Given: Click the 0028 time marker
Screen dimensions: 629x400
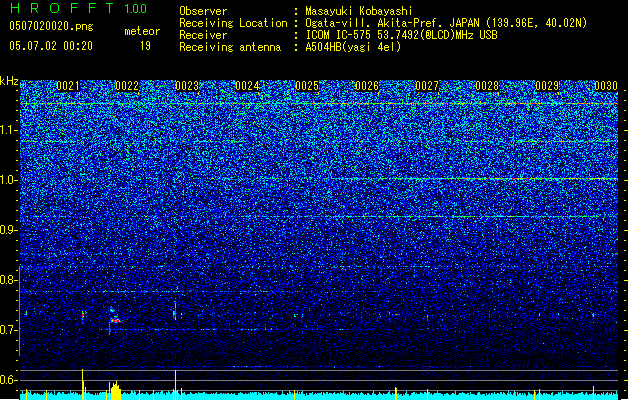Looking at the screenshot, I should 487,86.
